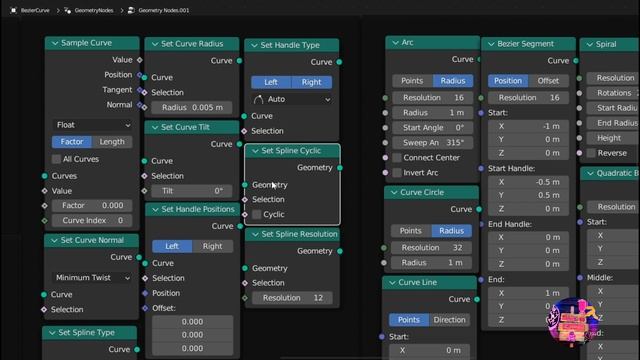Viewport: 640px width, 360px height.
Task: Click the Sweep Angle 315° slider
Action: point(433,143)
